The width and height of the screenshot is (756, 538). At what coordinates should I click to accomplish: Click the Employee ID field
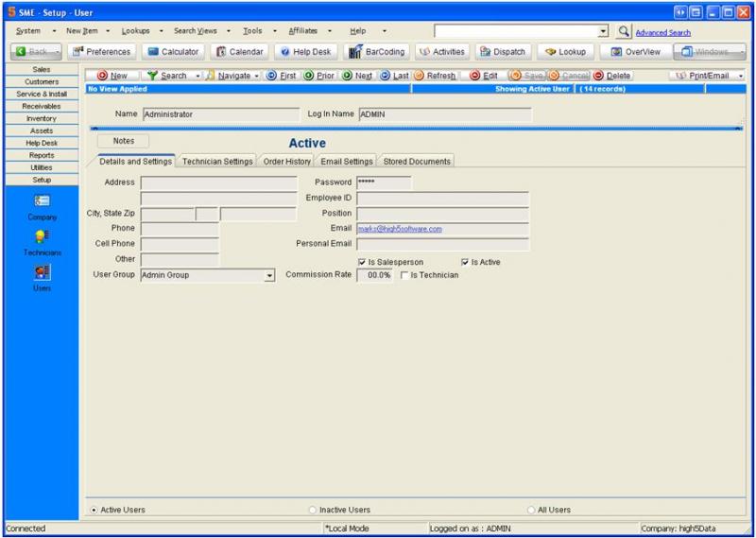coord(442,199)
